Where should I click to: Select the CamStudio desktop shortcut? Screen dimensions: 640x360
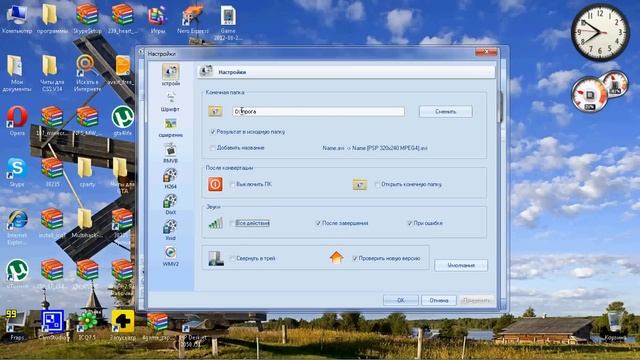point(52,325)
